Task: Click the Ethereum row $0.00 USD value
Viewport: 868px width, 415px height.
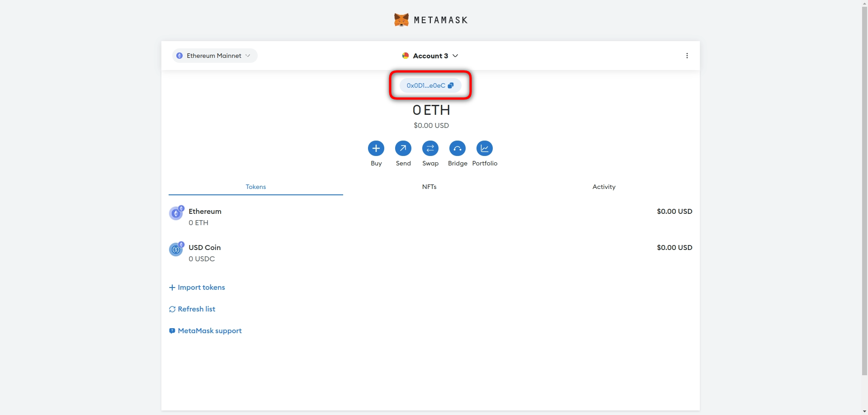Action: point(675,211)
